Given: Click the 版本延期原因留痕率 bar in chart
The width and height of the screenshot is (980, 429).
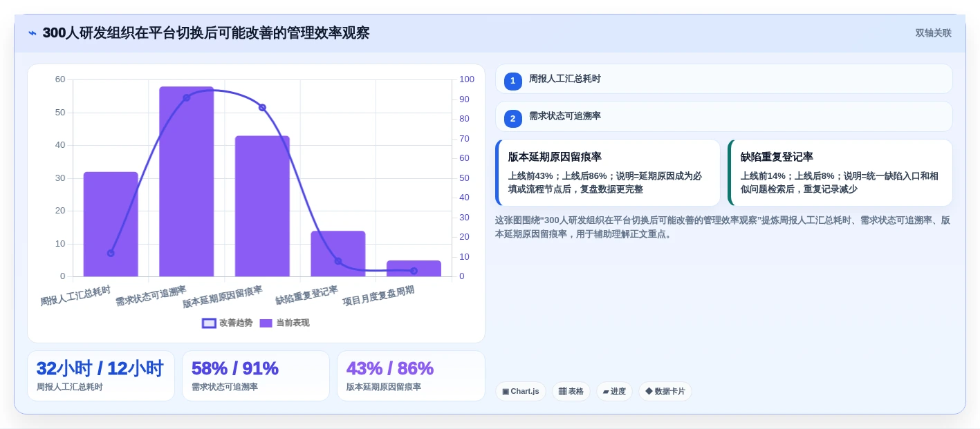Looking at the screenshot, I should click(x=262, y=206).
